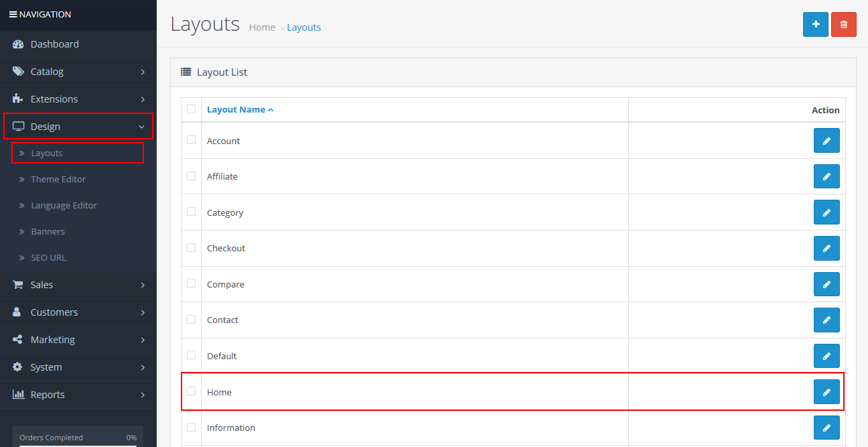The width and height of the screenshot is (868, 447).
Task: Expand the Customers menu section
Action: 53,312
